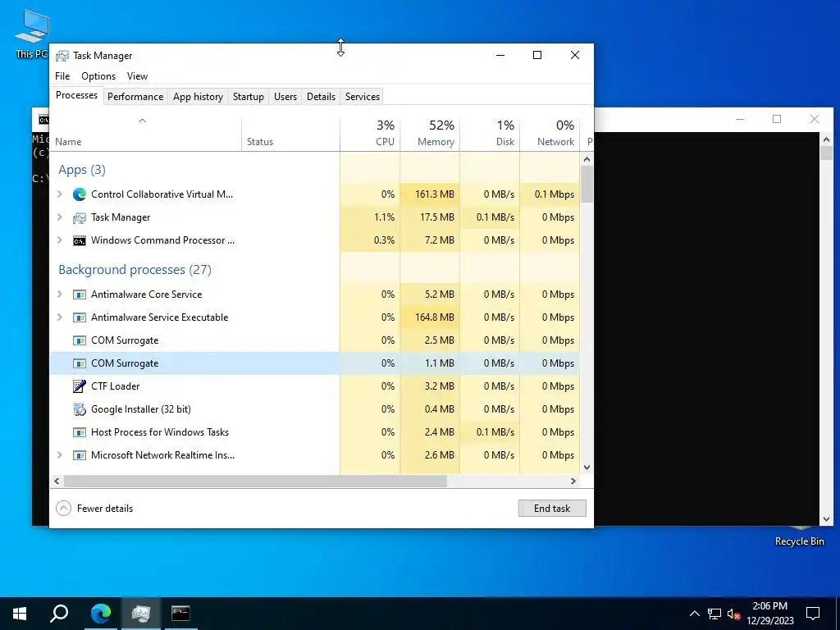Click Command Prompt window scroll down arrow
The height and width of the screenshot is (630, 840).
click(x=826, y=518)
